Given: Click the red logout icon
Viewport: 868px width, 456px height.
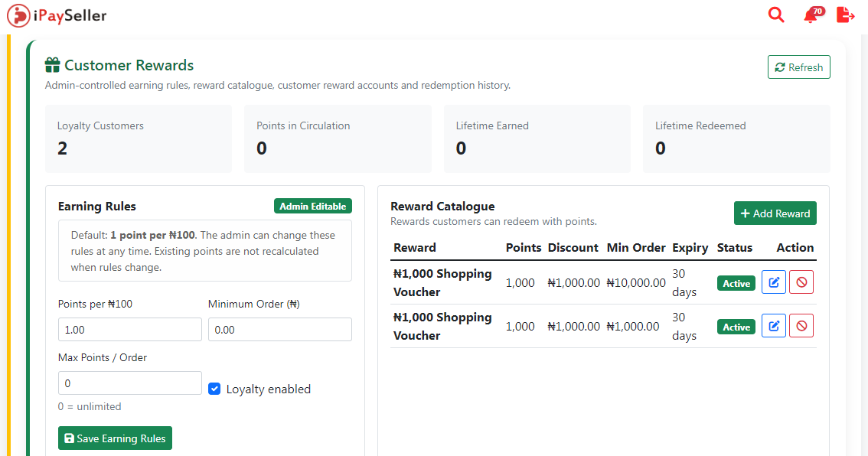Looking at the screenshot, I should click(845, 15).
